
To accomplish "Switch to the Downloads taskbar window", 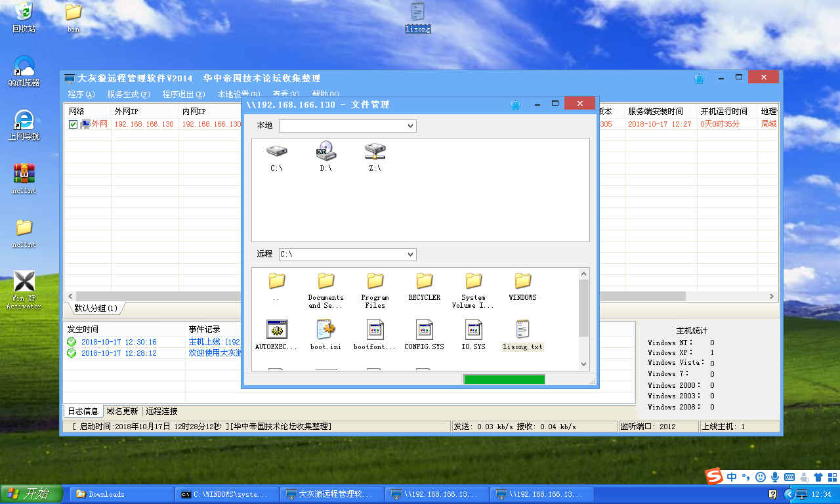I will tap(121, 494).
